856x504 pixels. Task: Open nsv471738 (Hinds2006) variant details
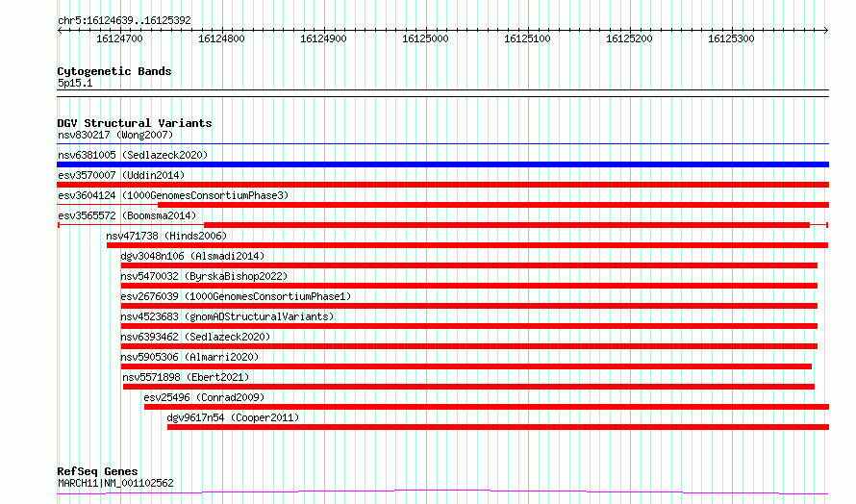pos(166,236)
